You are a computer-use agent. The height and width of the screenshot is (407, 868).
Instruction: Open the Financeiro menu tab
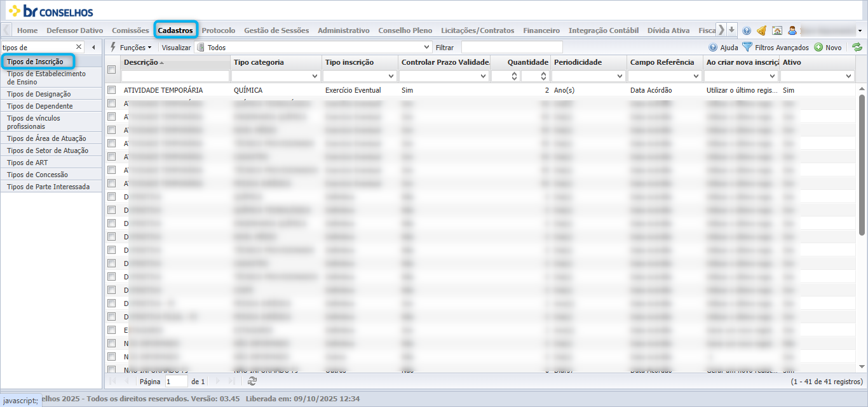[541, 30]
